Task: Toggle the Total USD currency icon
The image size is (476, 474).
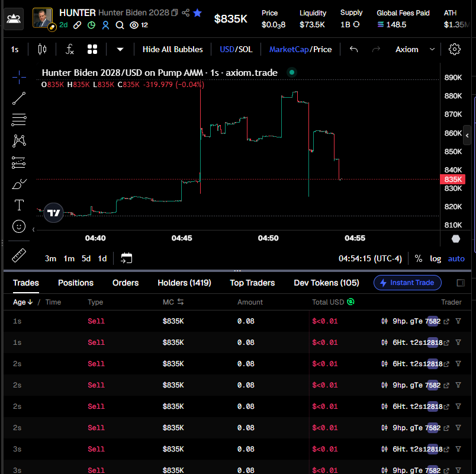Action: pos(350,302)
